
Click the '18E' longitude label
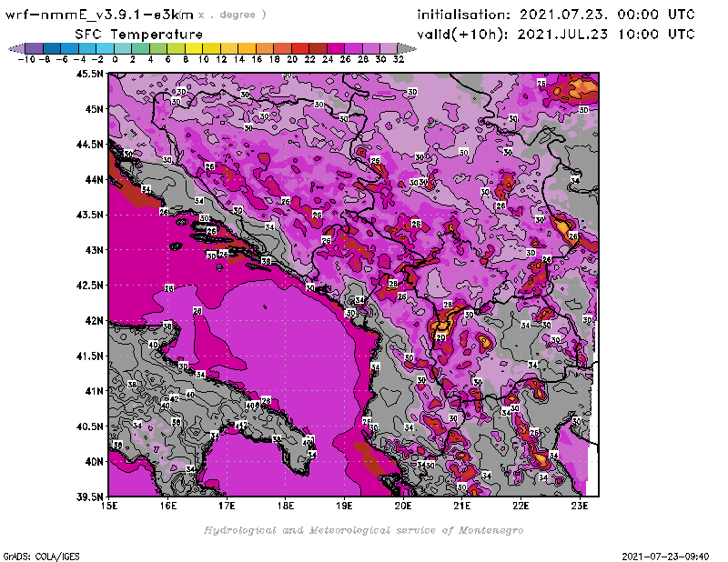click(286, 506)
